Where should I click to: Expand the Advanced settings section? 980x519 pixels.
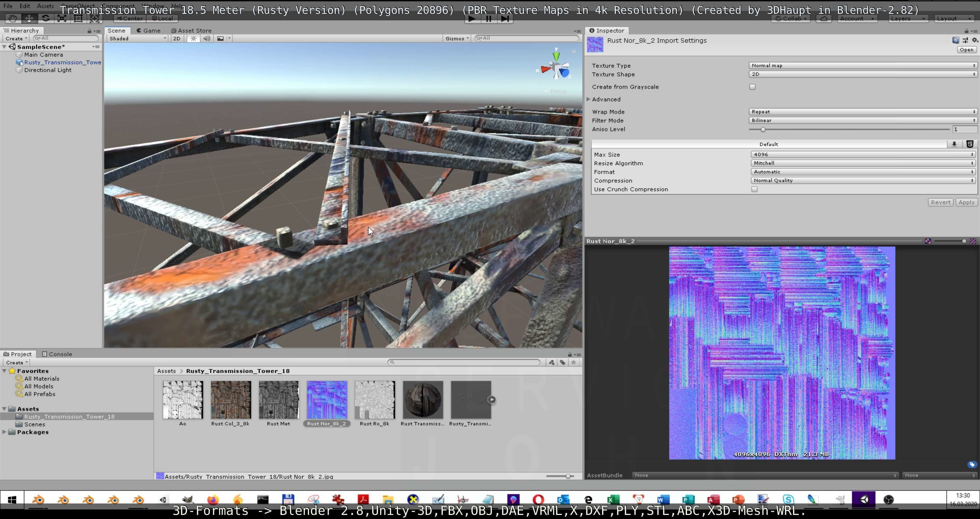point(589,99)
